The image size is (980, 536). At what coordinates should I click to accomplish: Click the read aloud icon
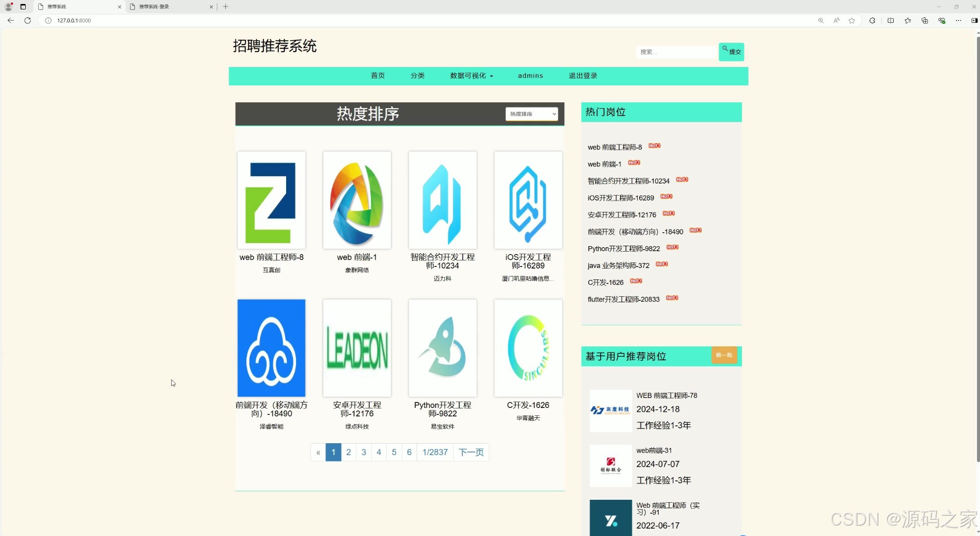836,20
